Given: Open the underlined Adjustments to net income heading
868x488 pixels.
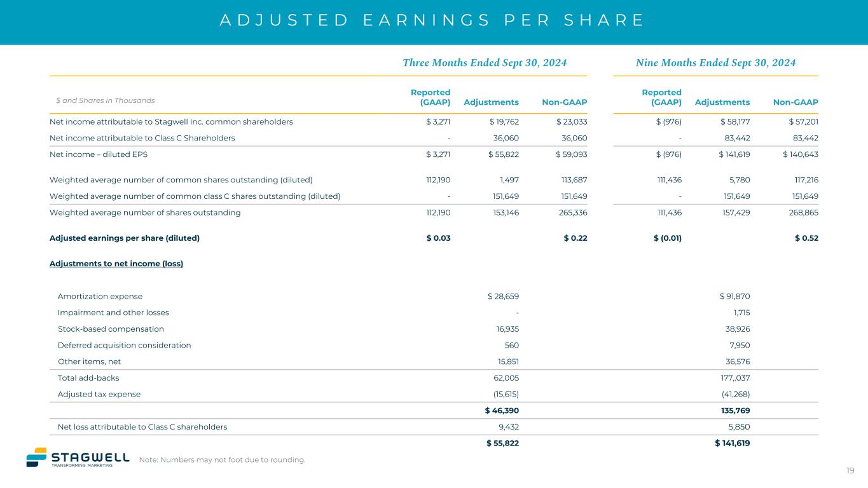Looking at the screenshot, I should (x=116, y=264).
